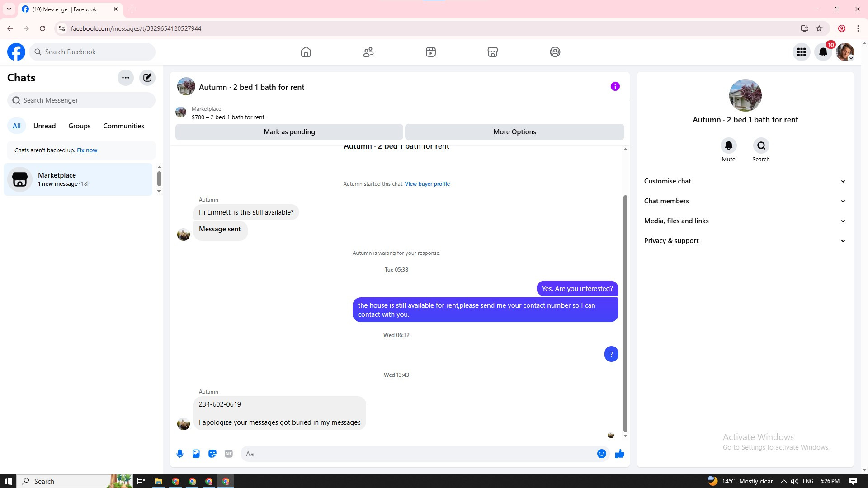The image size is (868, 488).
Task: Open notifications bell with 10 badge
Action: tap(823, 52)
